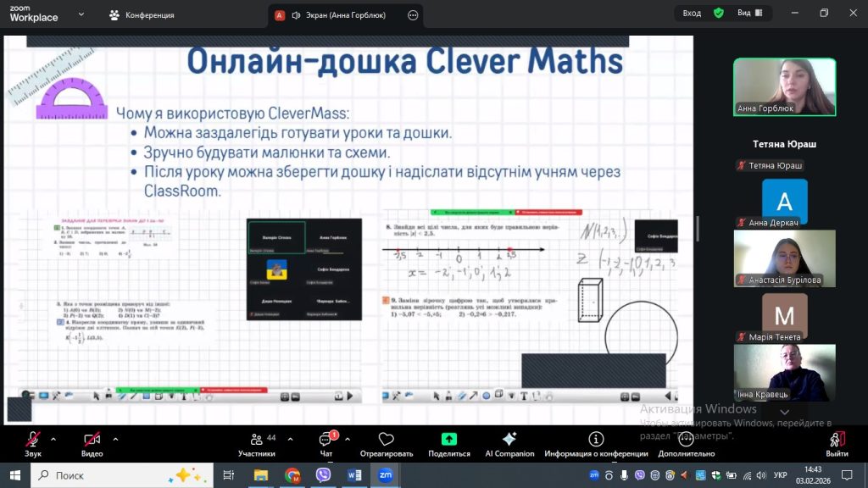868x488 pixels.
Task: Open the Чат chat panel
Action: [x=325, y=441]
